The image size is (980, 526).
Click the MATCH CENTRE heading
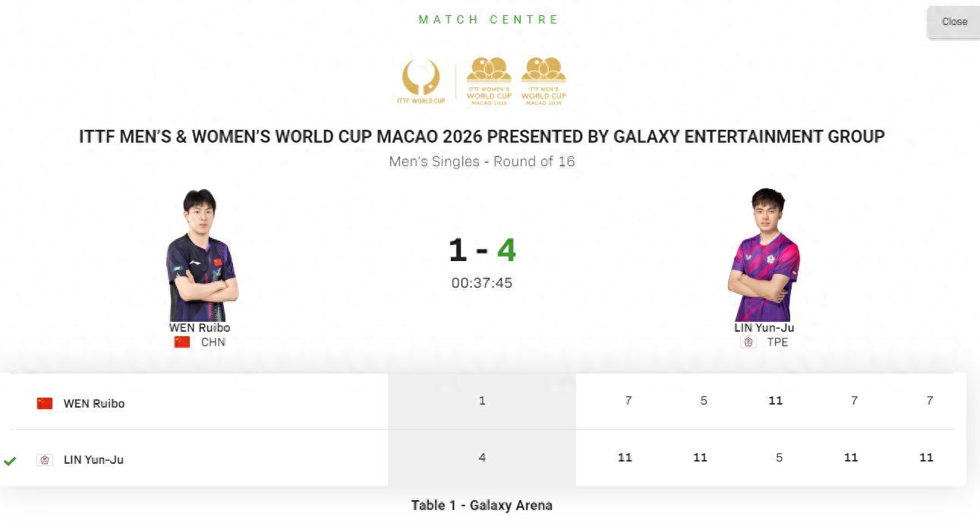tap(488, 20)
